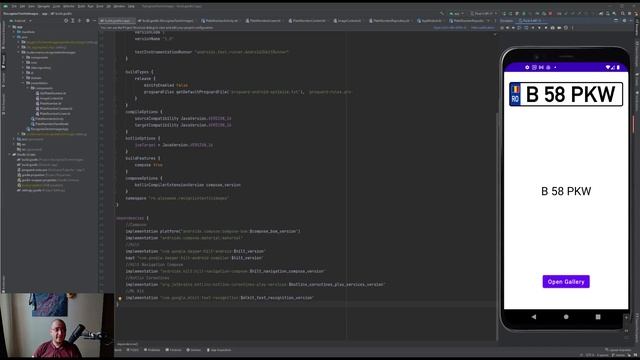
Task: Open Emulator panel settings gear
Action: (x=624, y=20)
